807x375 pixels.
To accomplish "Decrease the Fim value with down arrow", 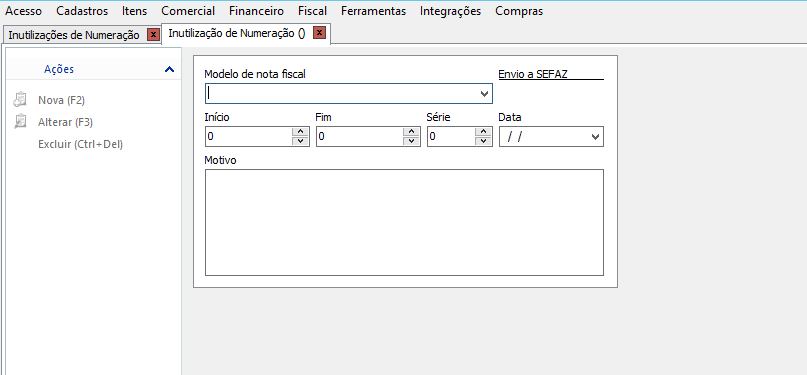I will 411,141.
